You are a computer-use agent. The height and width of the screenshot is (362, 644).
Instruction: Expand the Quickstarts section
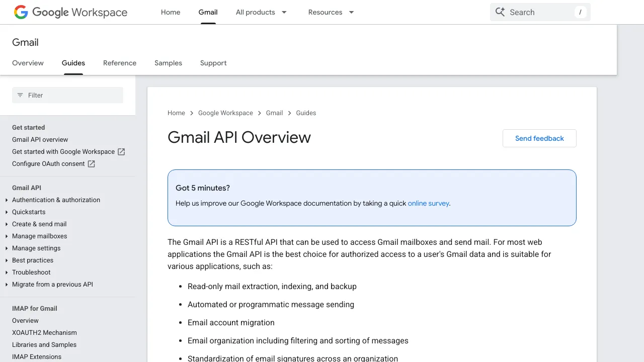pyautogui.click(x=7, y=212)
